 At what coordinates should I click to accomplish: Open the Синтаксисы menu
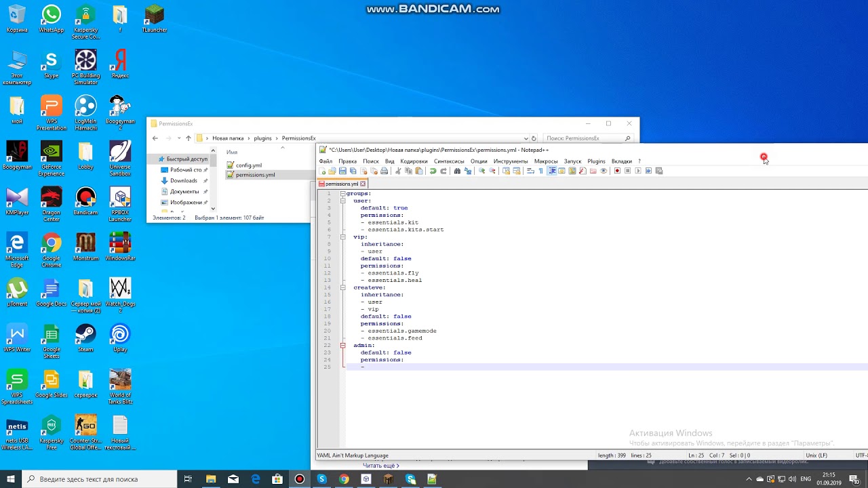[x=449, y=161]
